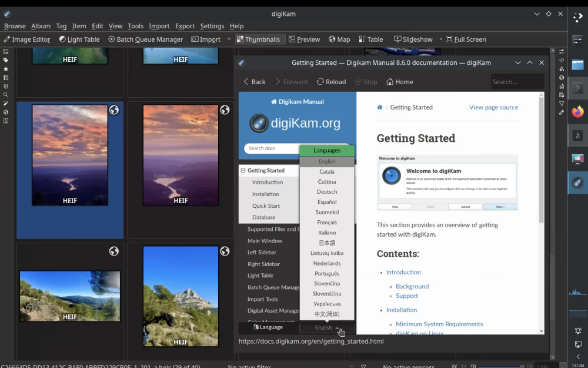The width and height of the screenshot is (588, 368).
Task: Open the Export menu
Action: [x=185, y=26]
